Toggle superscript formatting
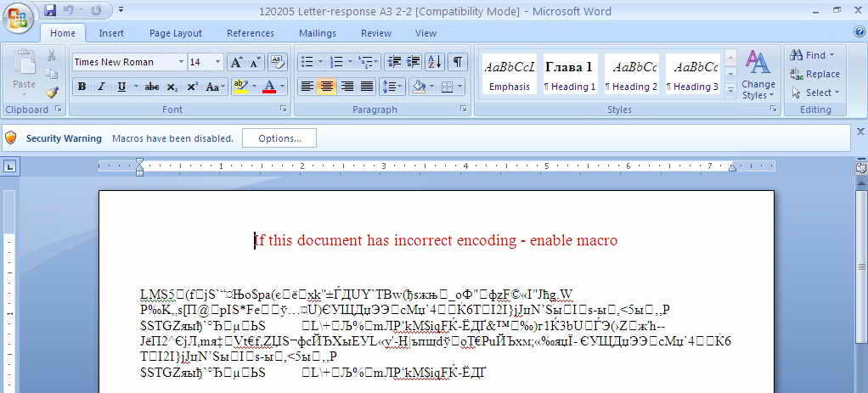 192,87
